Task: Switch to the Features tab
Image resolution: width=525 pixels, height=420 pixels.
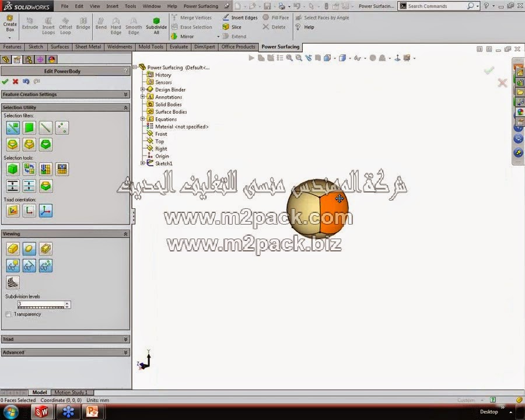Action: tap(12, 47)
